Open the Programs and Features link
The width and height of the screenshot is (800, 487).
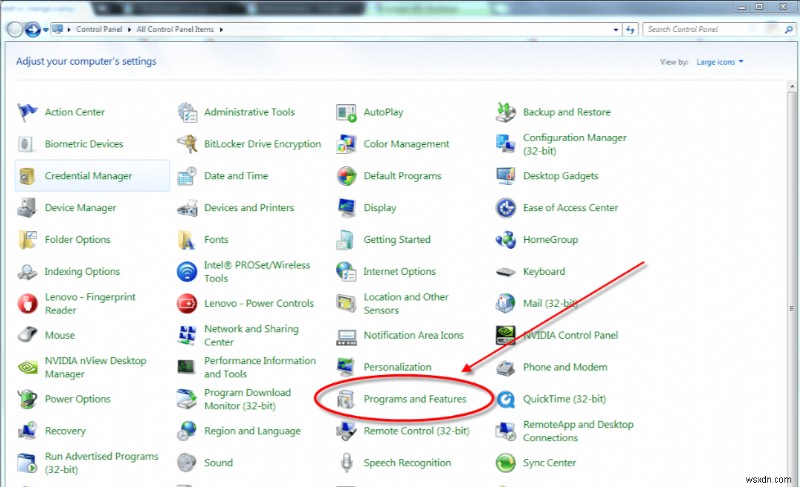415,399
